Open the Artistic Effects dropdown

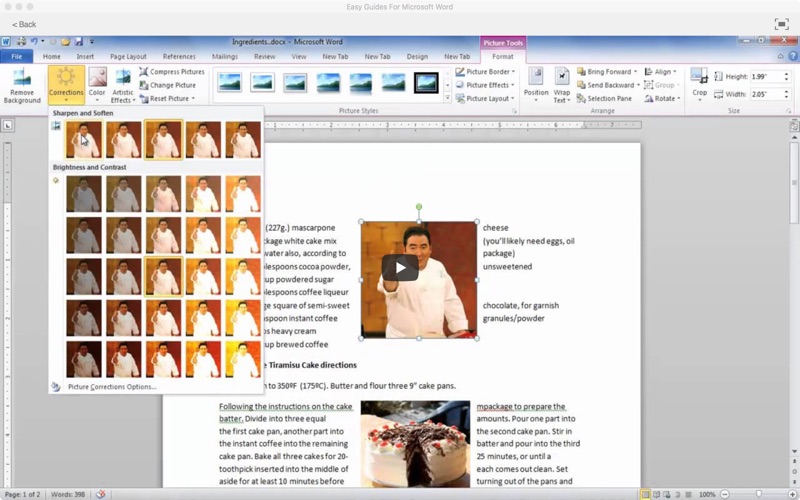[122, 85]
